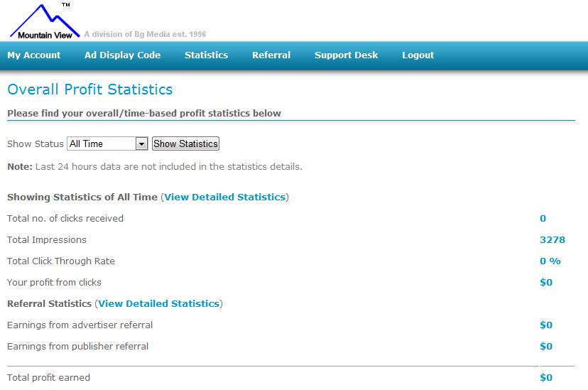588x390 pixels.
Task: Click the Total Impressions label
Action: click(47, 240)
